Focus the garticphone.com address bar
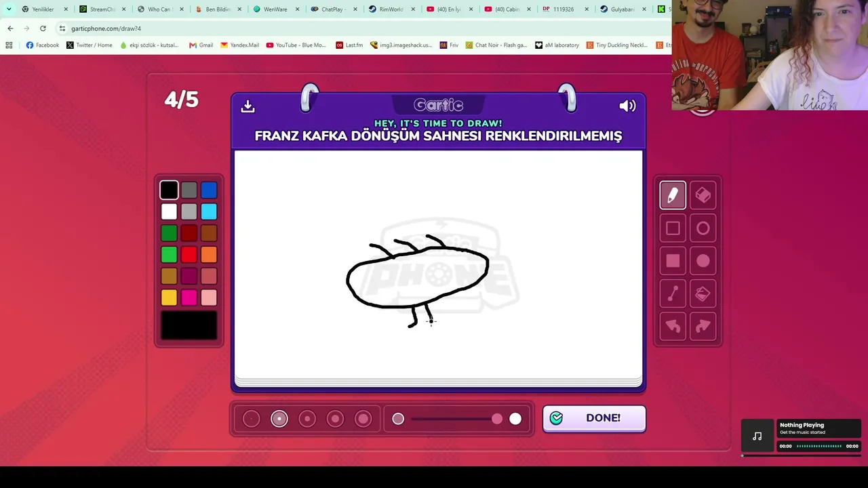 pyautogui.click(x=363, y=28)
